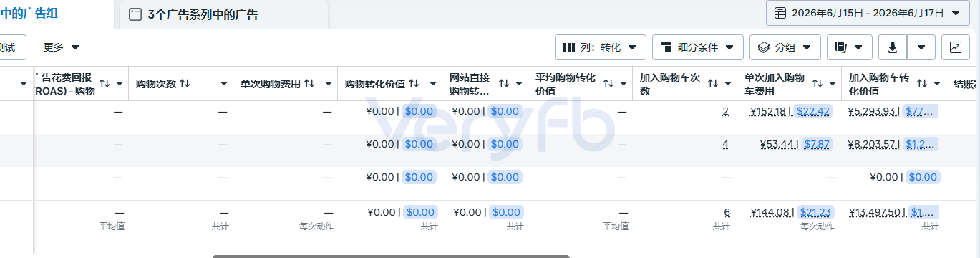
Task: Click the download export icon
Action: coord(893,47)
